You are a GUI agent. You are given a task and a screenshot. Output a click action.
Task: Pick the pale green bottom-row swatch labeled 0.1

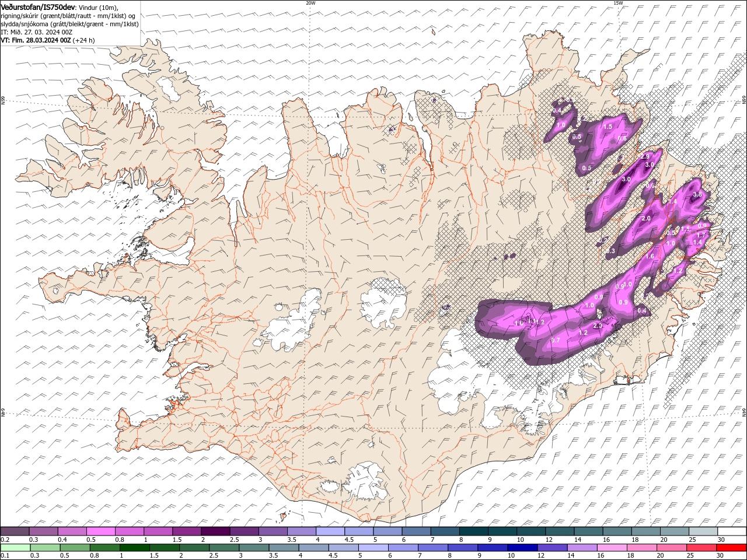(15, 548)
